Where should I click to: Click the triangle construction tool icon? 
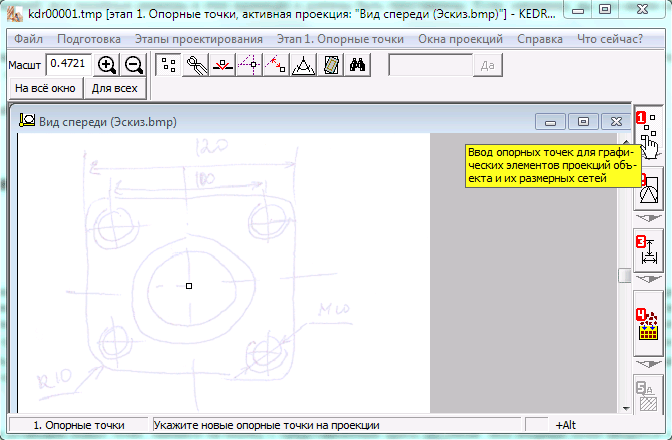click(x=305, y=65)
